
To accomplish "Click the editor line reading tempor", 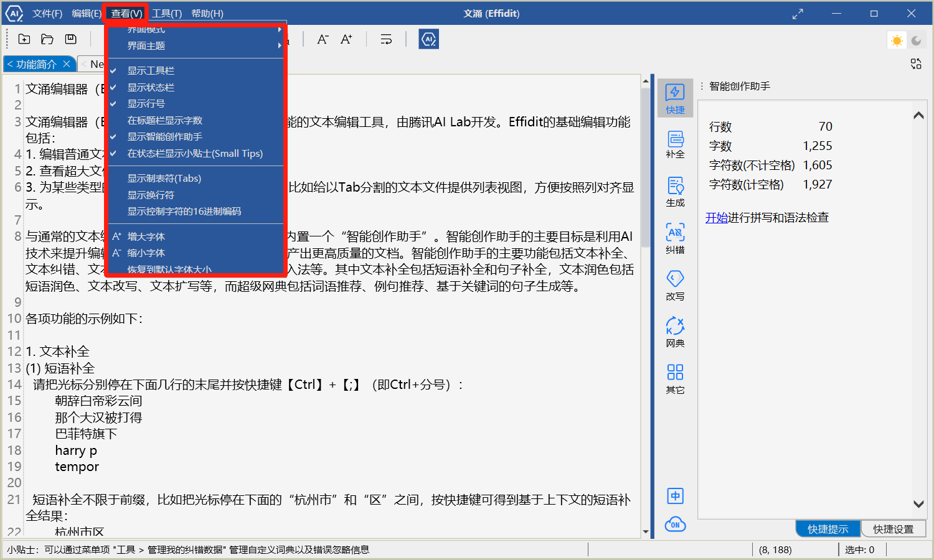I will [77, 467].
